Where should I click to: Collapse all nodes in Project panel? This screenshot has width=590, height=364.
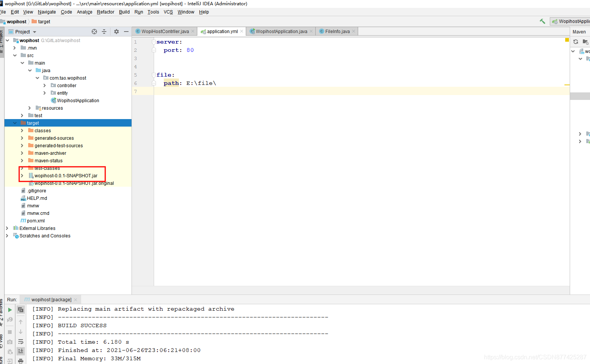[104, 32]
